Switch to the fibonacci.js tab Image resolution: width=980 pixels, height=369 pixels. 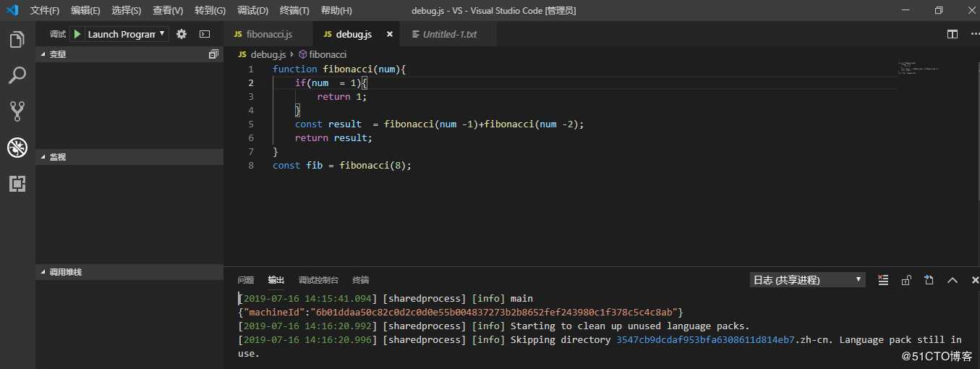[x=268, y=34]
